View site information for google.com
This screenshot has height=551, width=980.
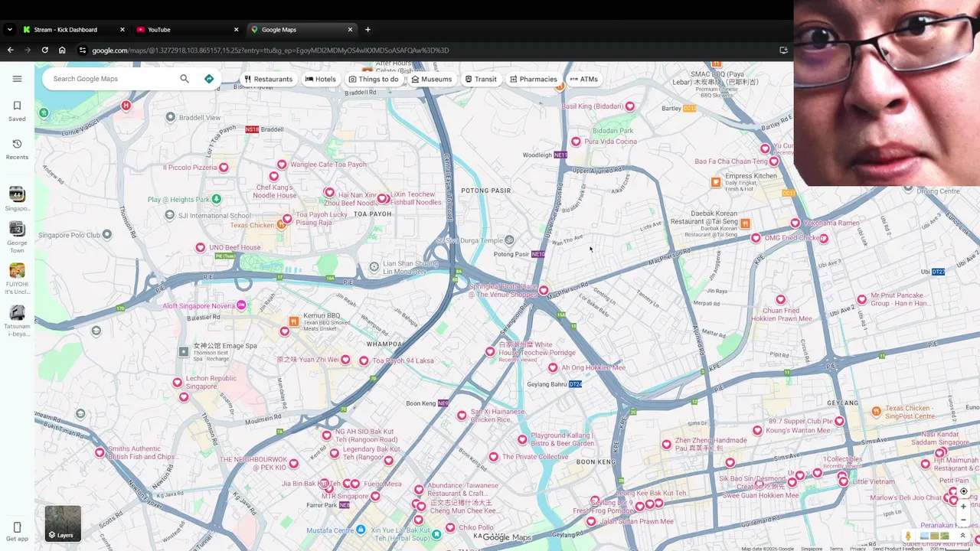[x=83, y=51]
